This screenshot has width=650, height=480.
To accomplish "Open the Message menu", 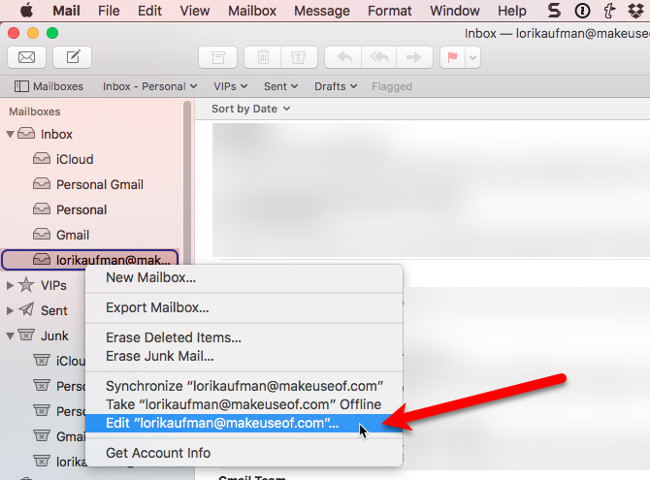I will coord(322,10).
